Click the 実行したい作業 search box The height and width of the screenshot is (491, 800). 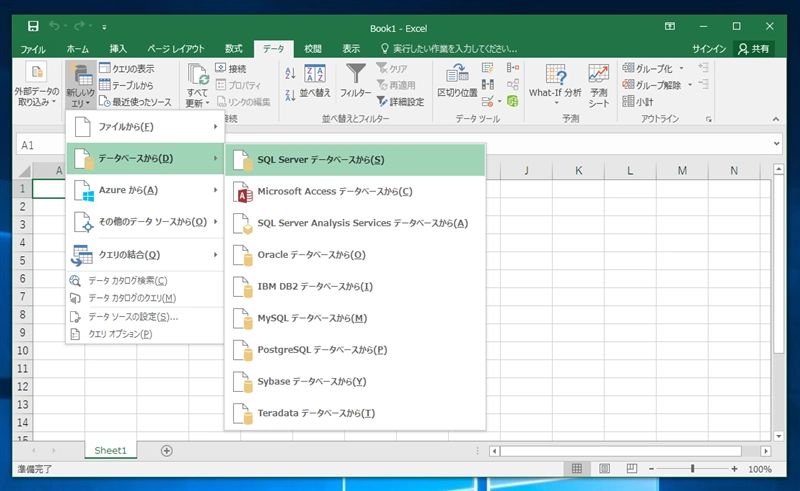[x=449, y=49]
